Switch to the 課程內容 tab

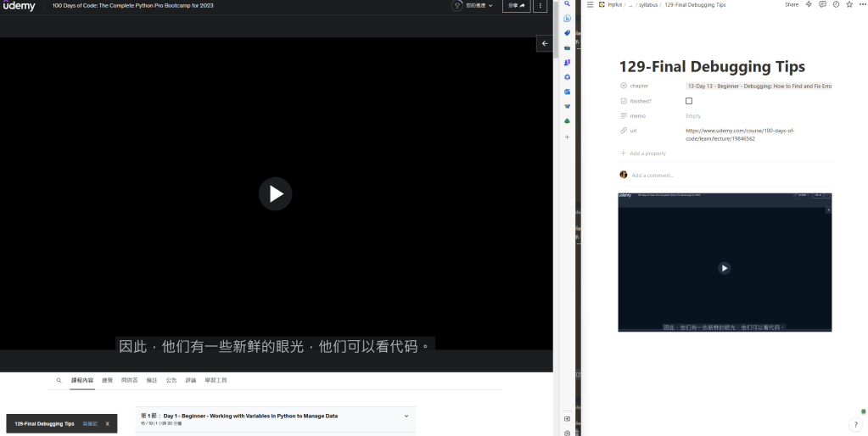click(x=82, y=381)
